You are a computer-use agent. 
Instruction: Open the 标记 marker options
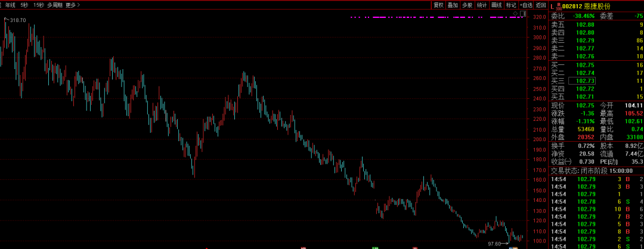tap(511, 5)
